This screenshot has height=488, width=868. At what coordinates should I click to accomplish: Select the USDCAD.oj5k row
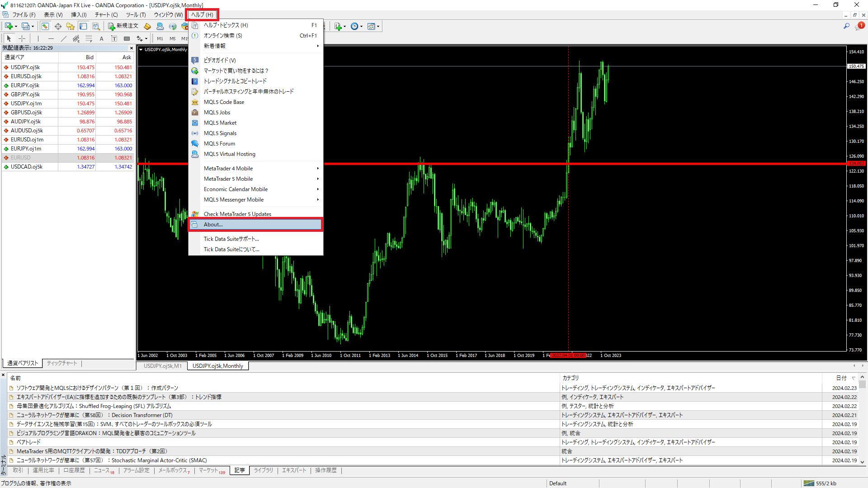[x=68, y=167]
